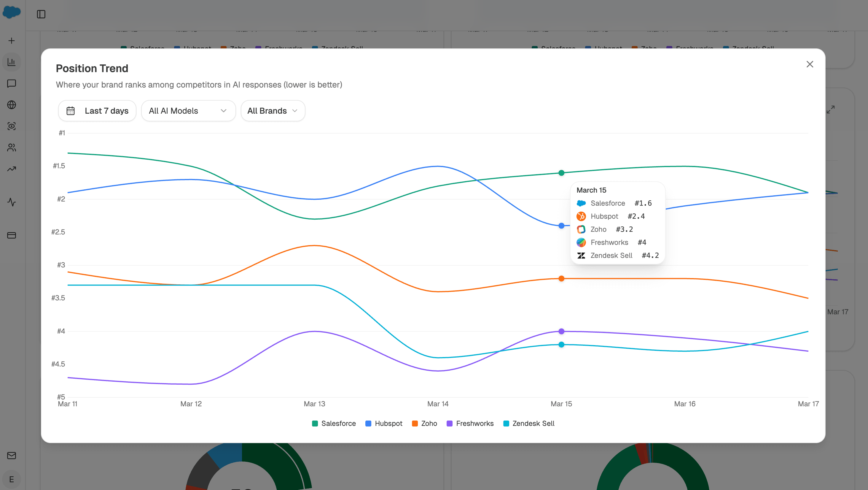
Task: Toggle Salesforce series in chart legend
Action: tap(334, 423)
